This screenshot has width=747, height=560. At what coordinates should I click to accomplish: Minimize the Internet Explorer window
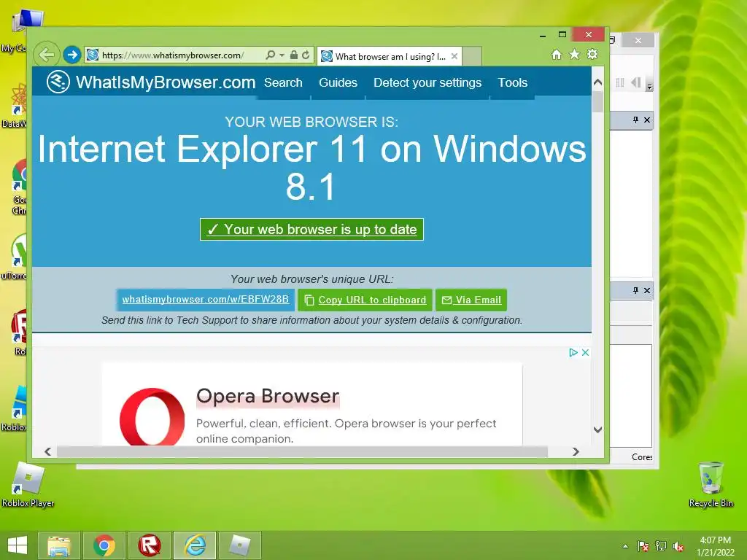tap(543, 35)
